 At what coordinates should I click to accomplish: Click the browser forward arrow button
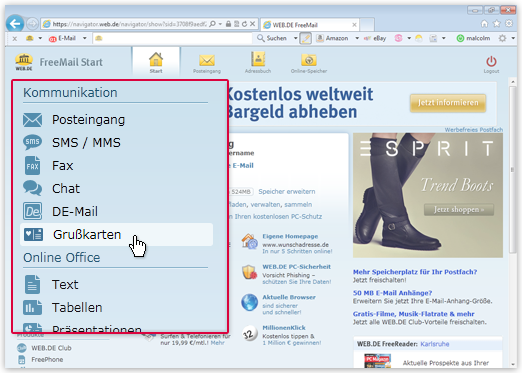coord(32,24)
